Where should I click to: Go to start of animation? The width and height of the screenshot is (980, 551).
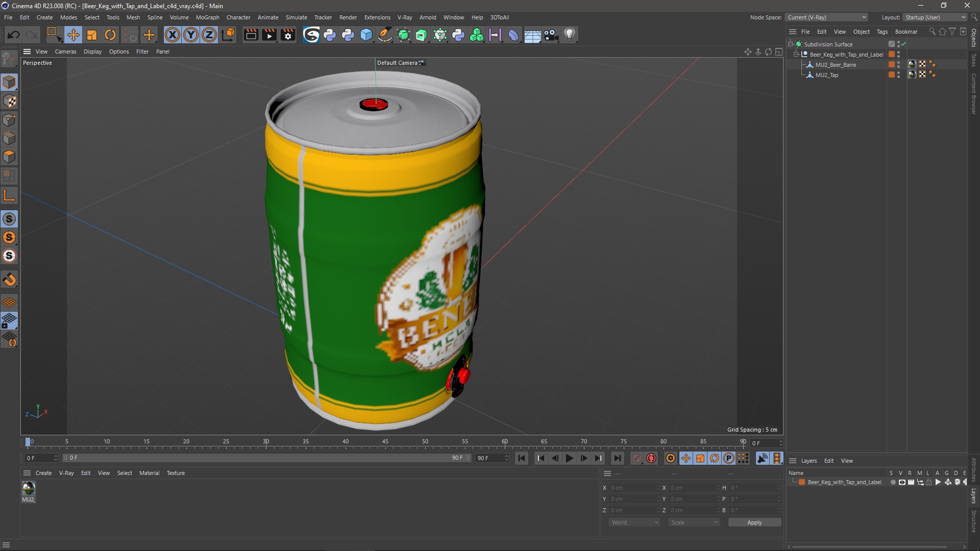click(x=521, y=458)
